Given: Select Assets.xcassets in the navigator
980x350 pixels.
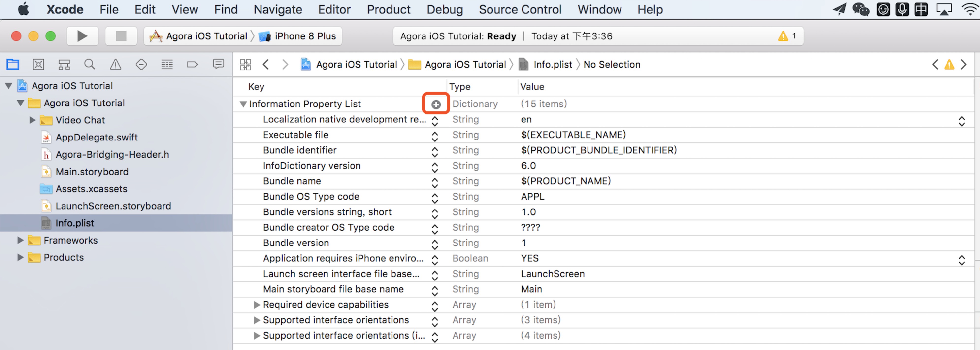Looking at the screenshot, I should pos(91,189).
